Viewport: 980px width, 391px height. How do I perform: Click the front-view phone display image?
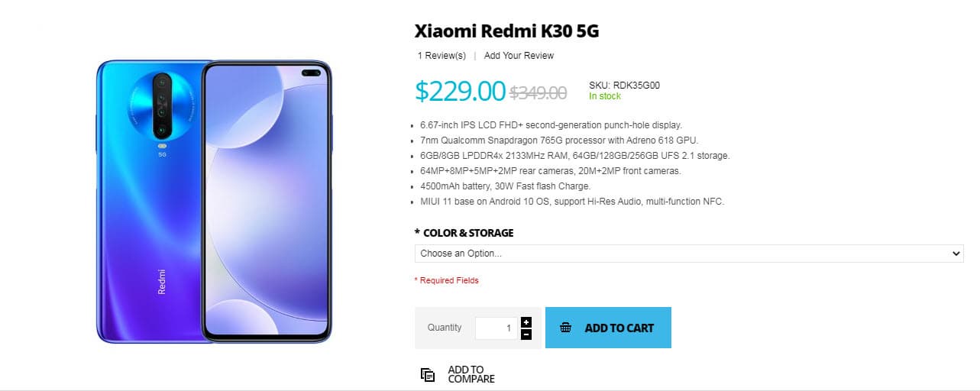click(x=267, y=202)
